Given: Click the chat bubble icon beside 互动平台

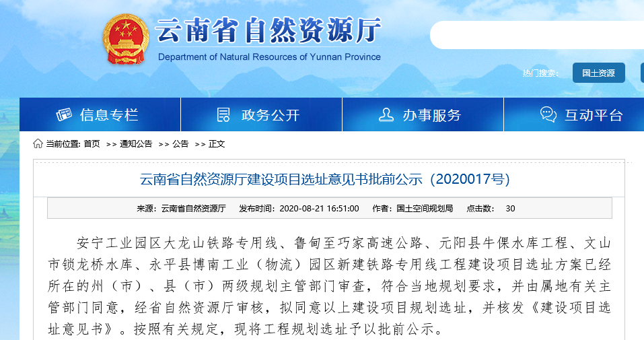Looking at the screenshot, I should click(x=548, y=115).
